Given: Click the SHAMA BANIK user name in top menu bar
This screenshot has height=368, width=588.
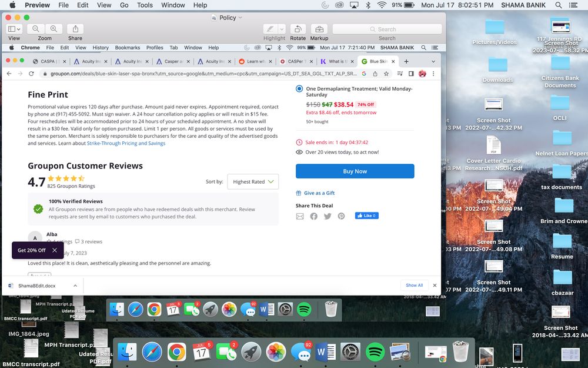Looking at the screenshot, I should [523, 5].
